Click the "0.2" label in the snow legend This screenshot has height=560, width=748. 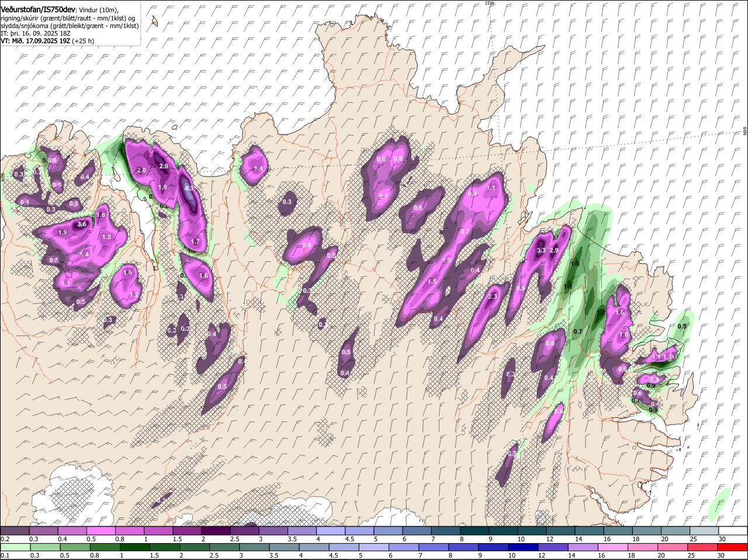pos(5,539)
